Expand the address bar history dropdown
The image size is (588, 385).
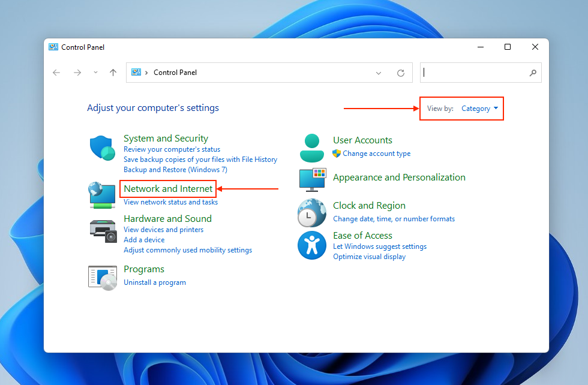[378, 72]
